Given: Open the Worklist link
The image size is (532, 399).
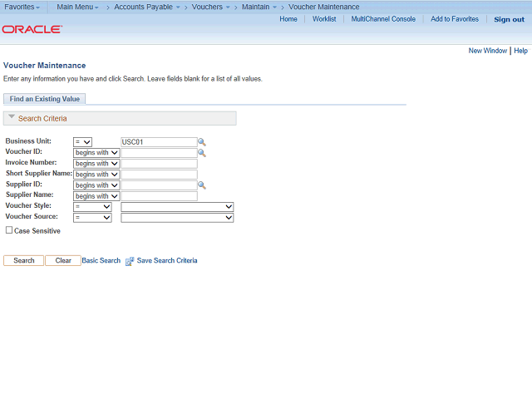Looking at the screenshot, I should 324,19.
